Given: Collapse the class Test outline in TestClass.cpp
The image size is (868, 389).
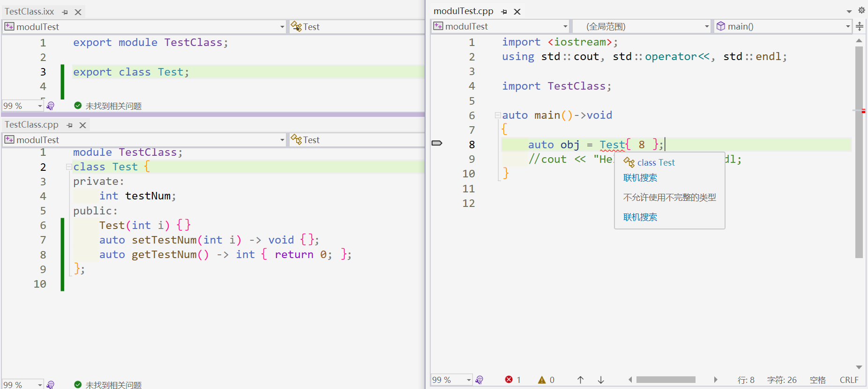Looking at the screenshot, I should tap(68, 167).
